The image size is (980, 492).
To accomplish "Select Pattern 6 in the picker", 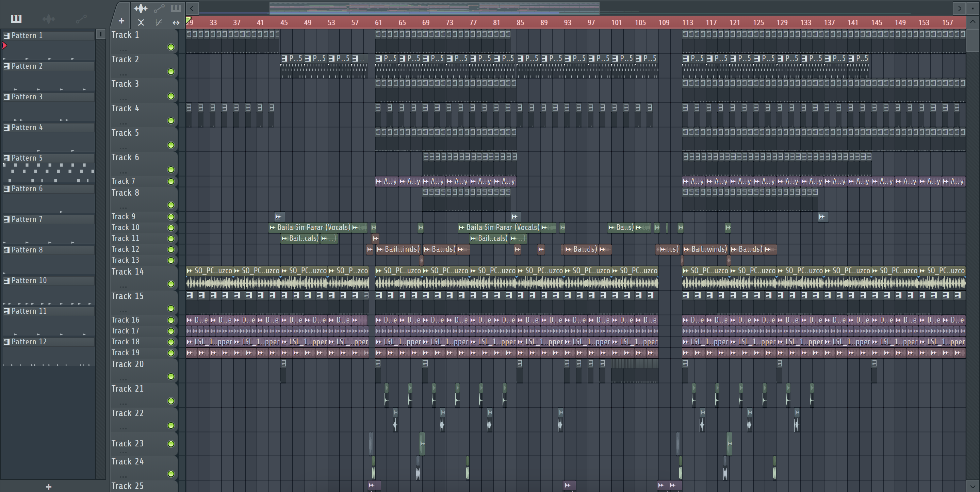I will point(49,189).
